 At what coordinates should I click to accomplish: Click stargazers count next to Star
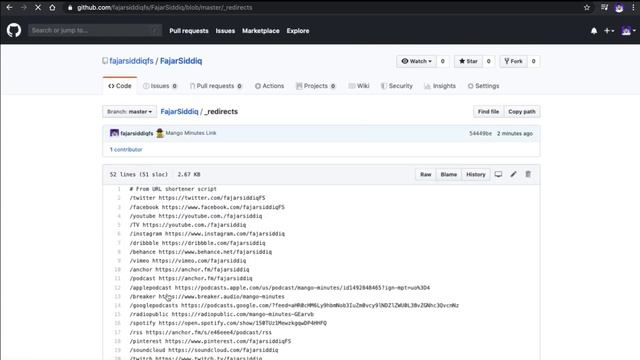488,61
